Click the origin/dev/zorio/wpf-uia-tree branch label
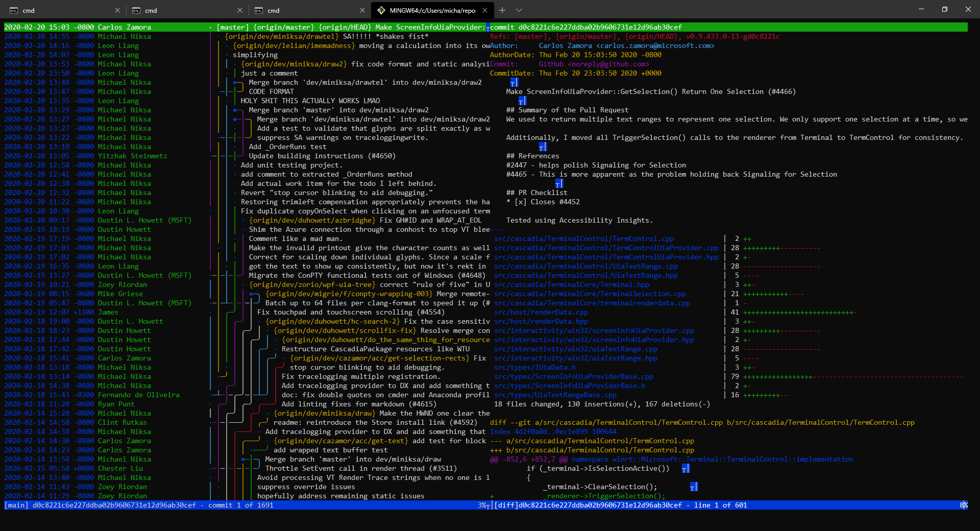The height and width of the screenshot is (531, 980). (x=312, y=284)
